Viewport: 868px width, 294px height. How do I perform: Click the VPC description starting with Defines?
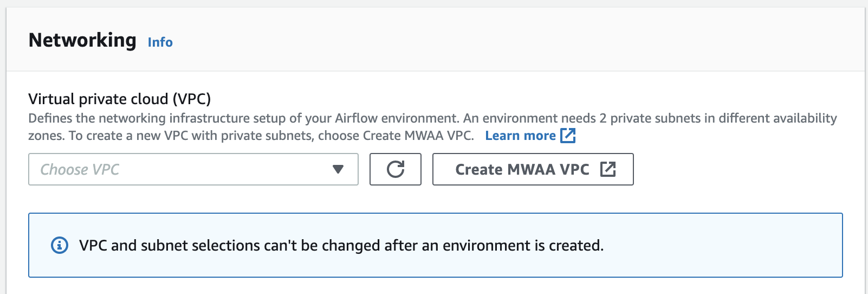pos(244,118)
